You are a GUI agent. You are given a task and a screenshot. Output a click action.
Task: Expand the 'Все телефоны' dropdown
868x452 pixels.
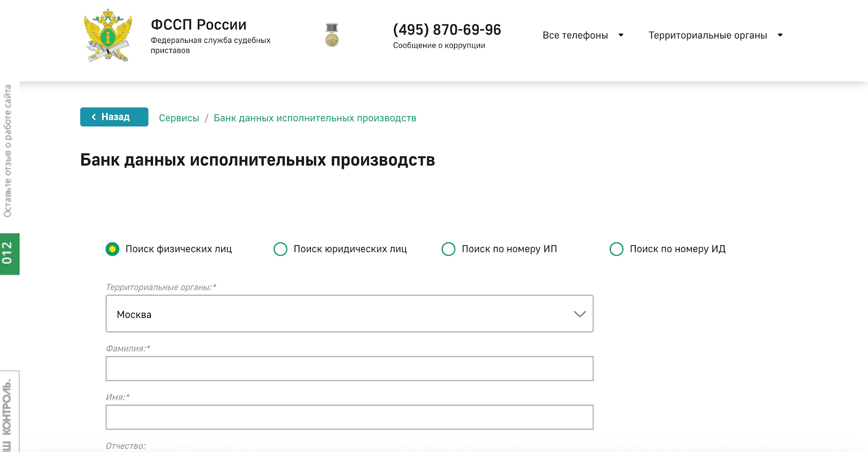pyautogui.click(x=583, y=35)
